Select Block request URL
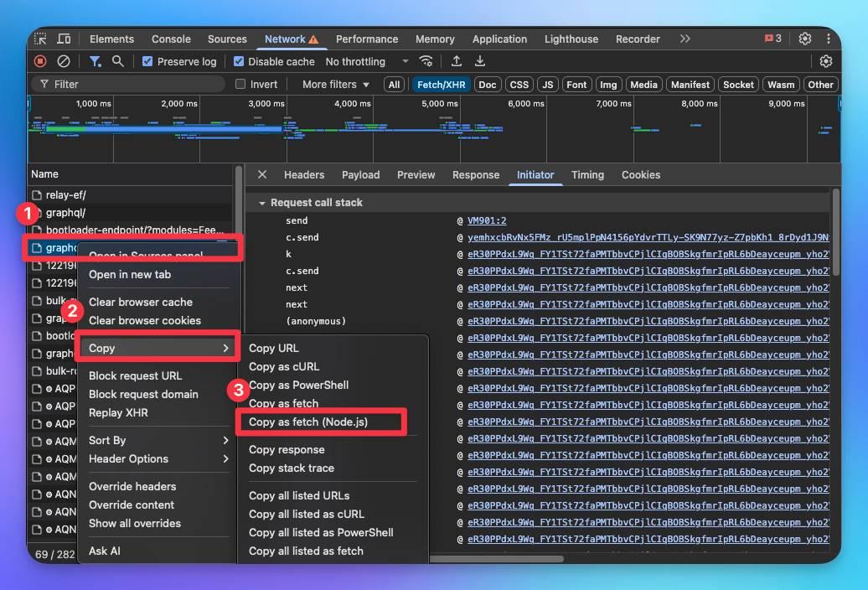This screenshot has height=590, width=868. (135, 375)
